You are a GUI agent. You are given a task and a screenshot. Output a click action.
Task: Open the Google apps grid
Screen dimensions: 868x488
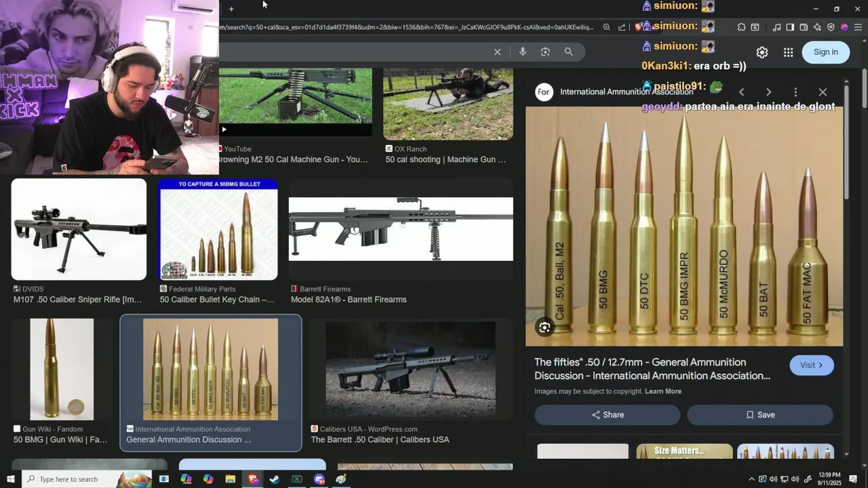(788, 52)
